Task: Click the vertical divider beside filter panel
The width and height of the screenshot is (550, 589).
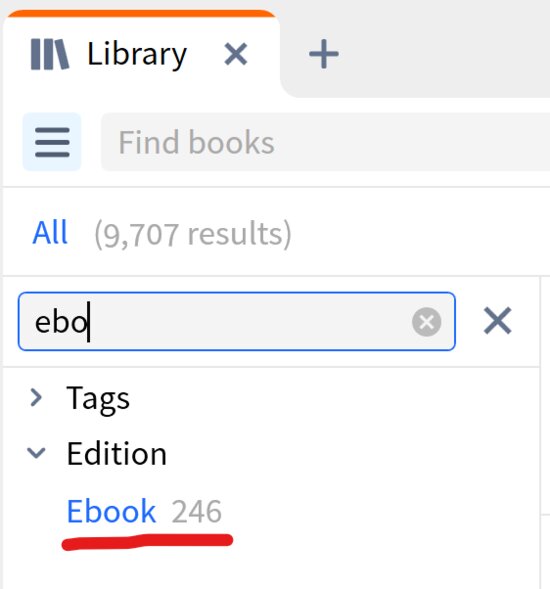Action: [540, 432]
